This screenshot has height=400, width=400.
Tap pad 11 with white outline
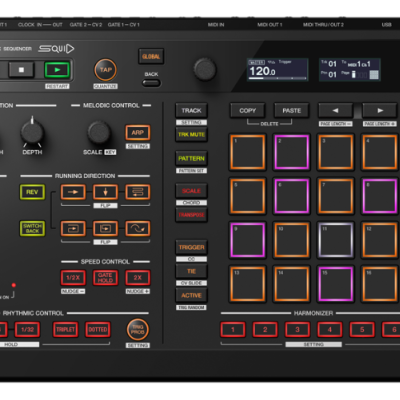pos(336,240)
